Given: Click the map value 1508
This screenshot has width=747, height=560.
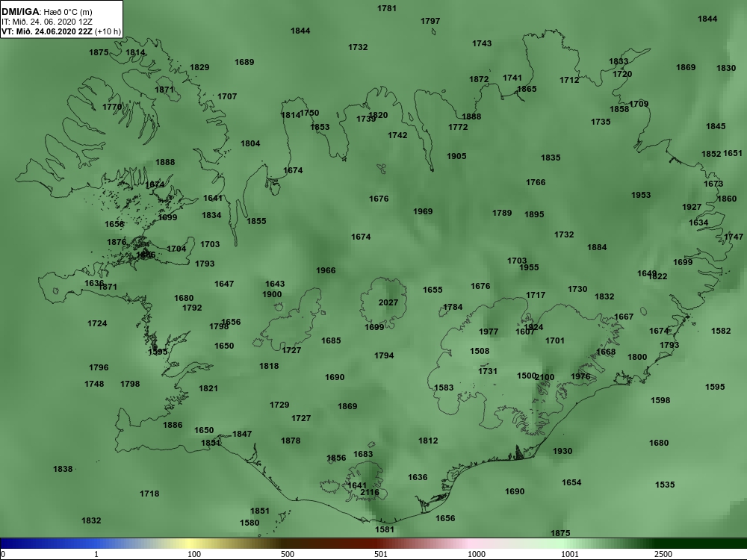Looking at the screenshot, I should coord(480,351).
